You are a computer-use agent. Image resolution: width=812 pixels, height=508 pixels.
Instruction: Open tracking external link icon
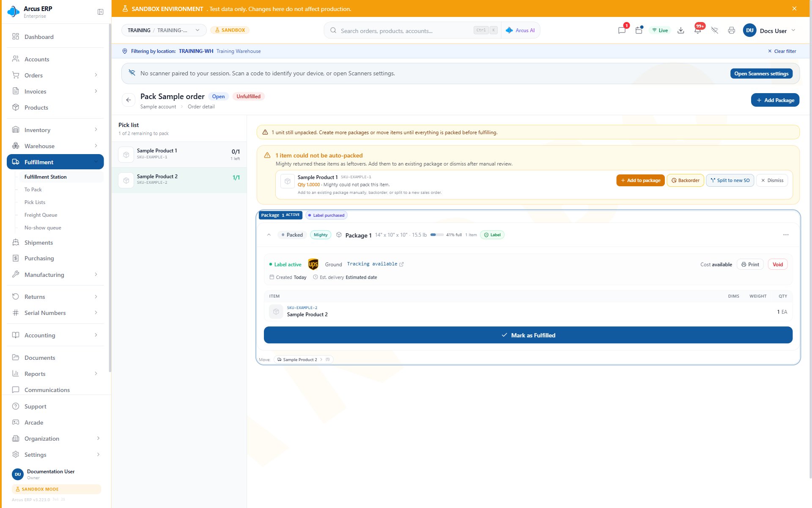pos(401,264)
